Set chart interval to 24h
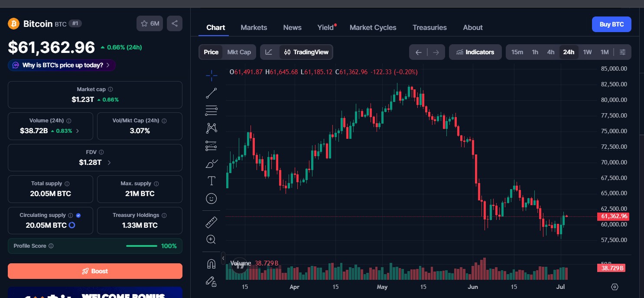 pyautogui.click(x=569, y=52)
